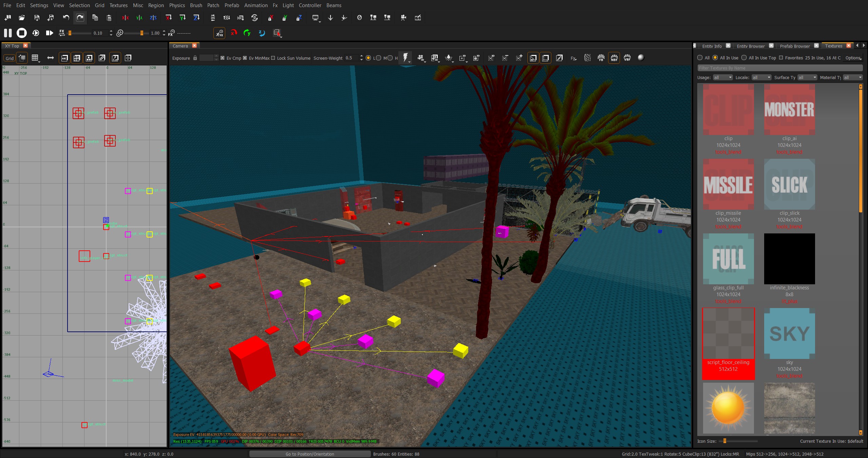The height and width of the screenshot is (458, 868).
Task: Click the VBF icon in Camera toolbar
Action: coord(627,58)
